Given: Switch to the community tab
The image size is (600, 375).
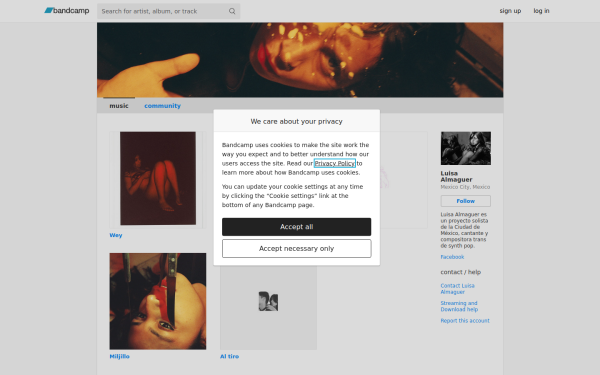Looking at the screenshot, I should pyautogui.click(x=162, y=106).
